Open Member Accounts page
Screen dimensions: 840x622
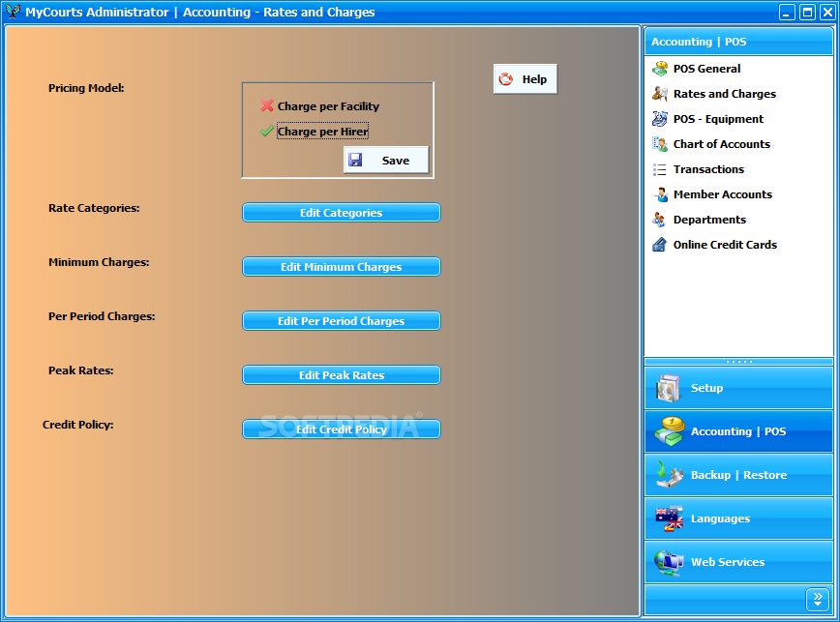(722, 194)
